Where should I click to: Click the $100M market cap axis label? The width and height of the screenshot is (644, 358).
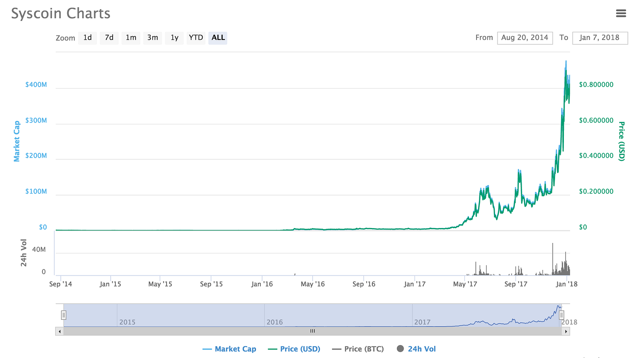click(x=36, y=191)
